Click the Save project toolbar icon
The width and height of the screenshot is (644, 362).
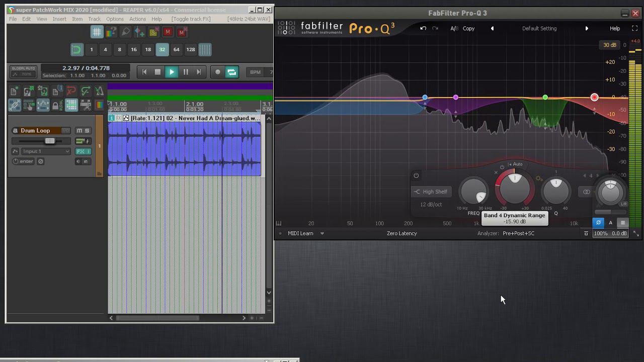tap(43, 92)
